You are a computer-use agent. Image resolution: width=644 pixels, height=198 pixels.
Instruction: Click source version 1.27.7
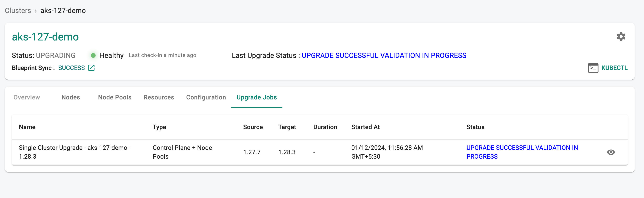252,152
